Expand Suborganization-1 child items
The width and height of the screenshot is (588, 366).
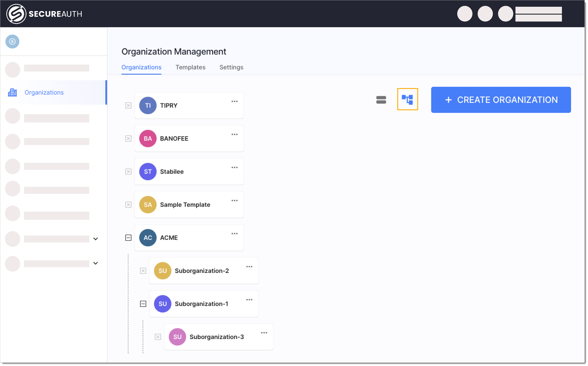143,304
